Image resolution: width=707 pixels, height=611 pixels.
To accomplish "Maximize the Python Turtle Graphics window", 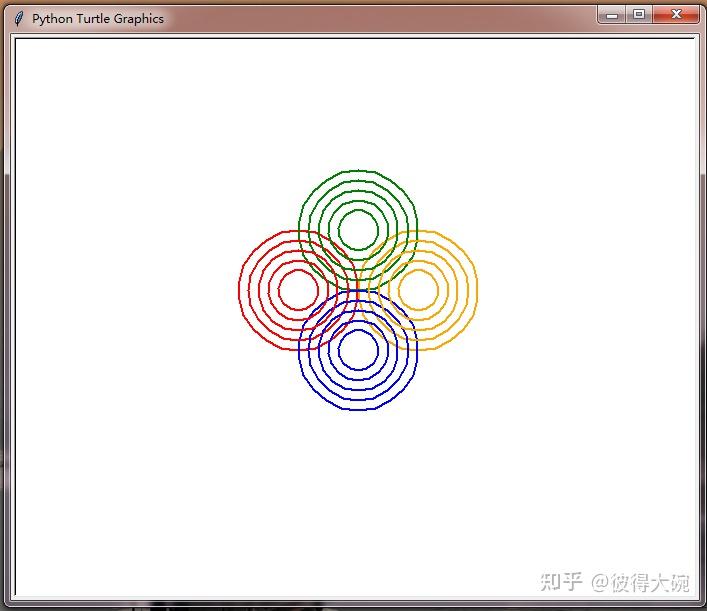I will pyautogui.click(x=639, y=14).
